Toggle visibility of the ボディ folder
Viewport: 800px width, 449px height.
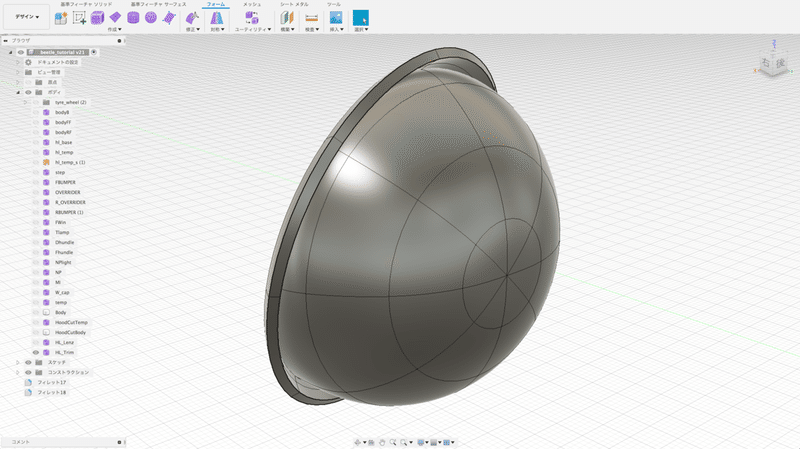(x=29, y=92)
